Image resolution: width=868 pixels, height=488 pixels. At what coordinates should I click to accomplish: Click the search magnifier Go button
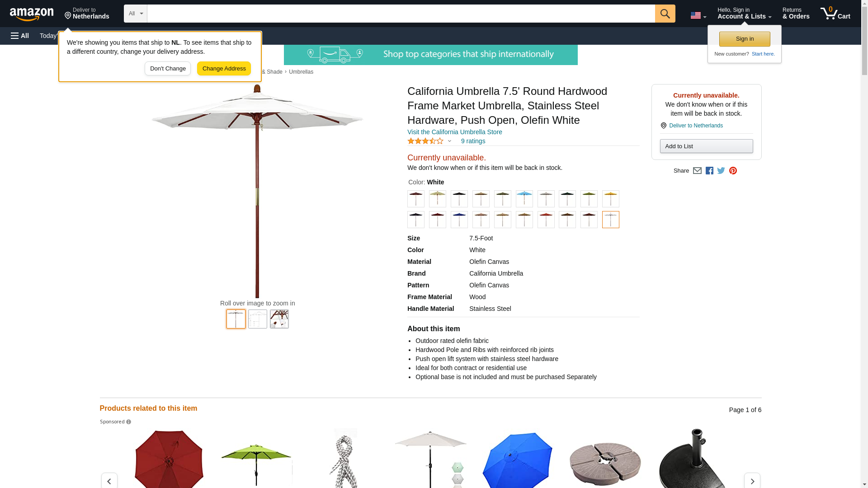click(665, 14)
